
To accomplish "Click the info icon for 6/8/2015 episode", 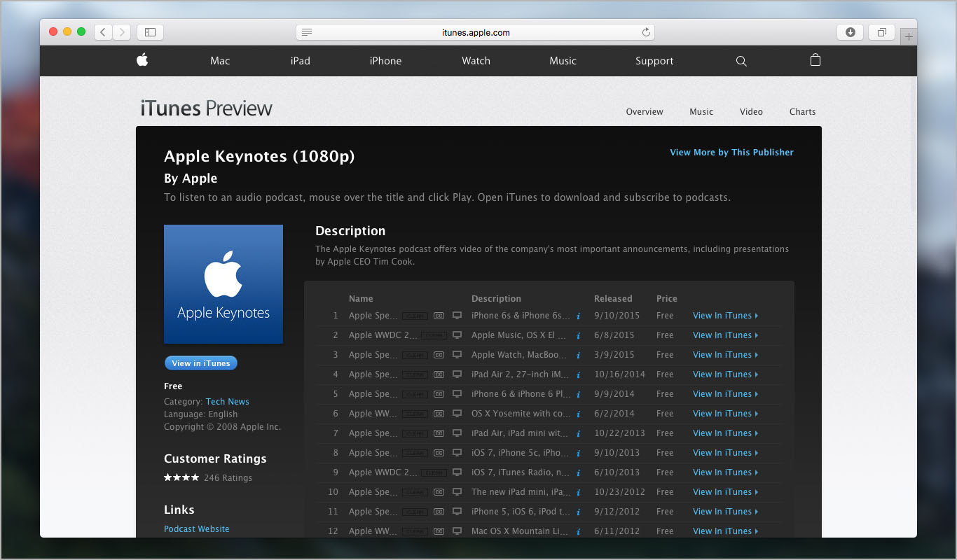I will pyautogui.click(x=578, y=336).
